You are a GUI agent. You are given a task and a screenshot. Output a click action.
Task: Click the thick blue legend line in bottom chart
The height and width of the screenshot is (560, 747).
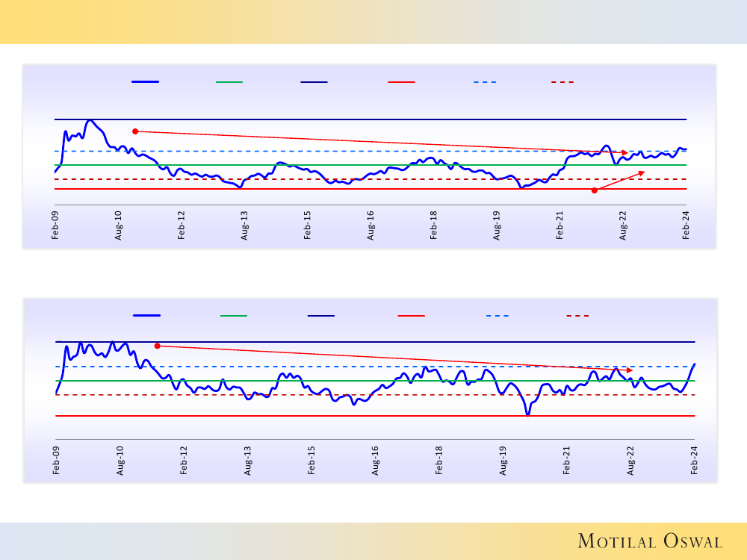pos(146,316)
